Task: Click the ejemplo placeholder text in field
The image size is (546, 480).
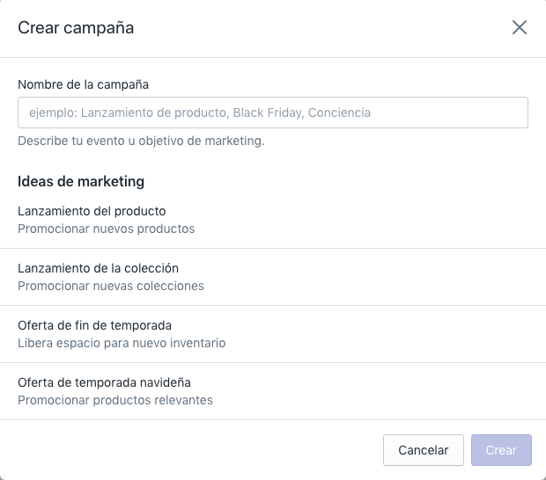Action: point(200,113)
